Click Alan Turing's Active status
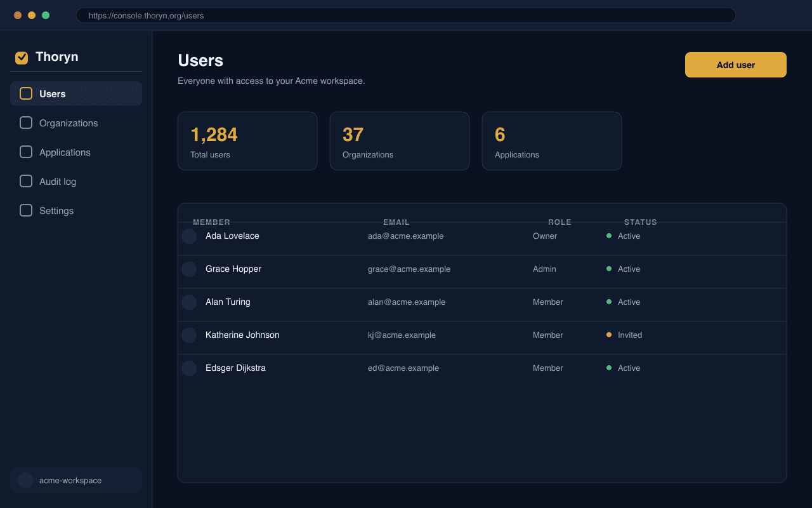The width and height of the screenshot is (812, 508). tap(624, 302)
